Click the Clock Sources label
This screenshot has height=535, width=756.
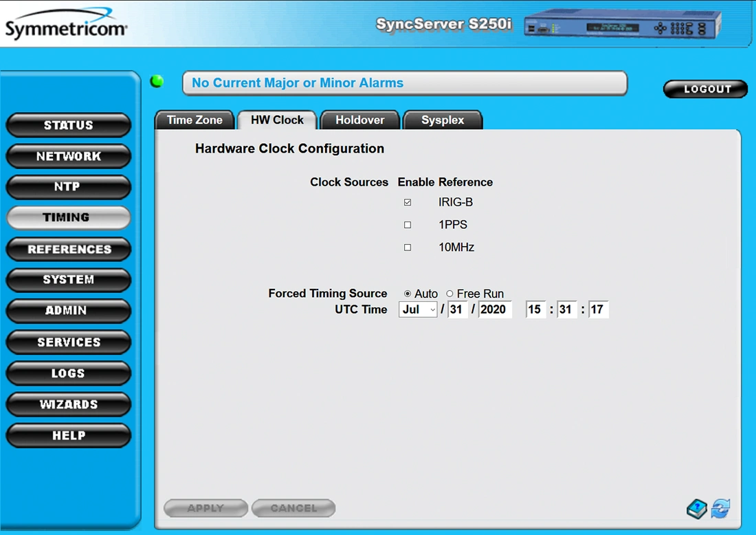(349, 182)
